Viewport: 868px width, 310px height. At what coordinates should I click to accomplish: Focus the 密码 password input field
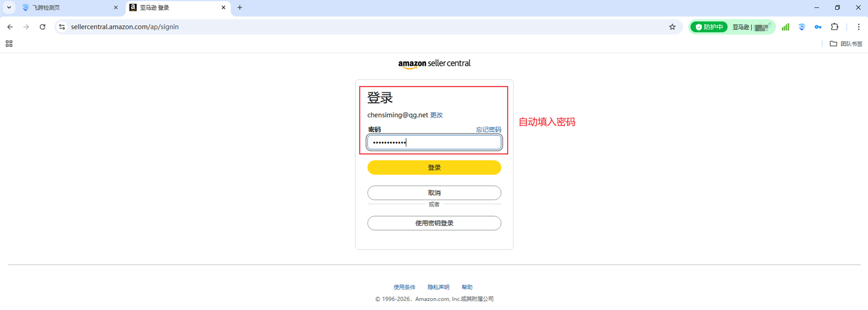click(434, 142)
